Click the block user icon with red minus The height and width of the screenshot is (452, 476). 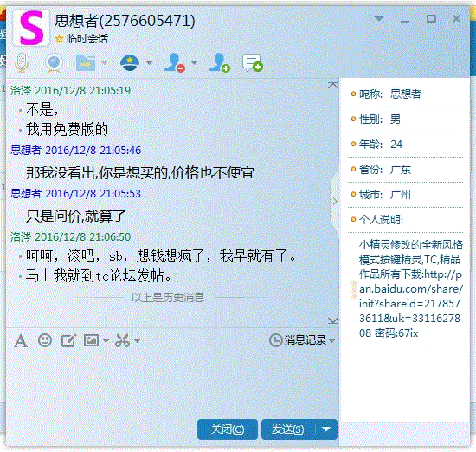click(x=174, y=63)
